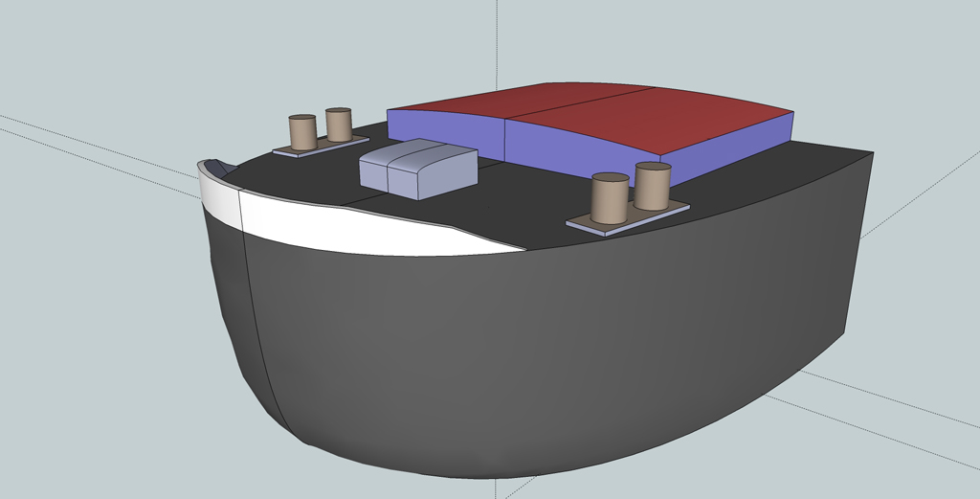Screen dimensions: 980x499
Task: Select the right cylinder of the rear bollard pair
Action: [339, 125]
